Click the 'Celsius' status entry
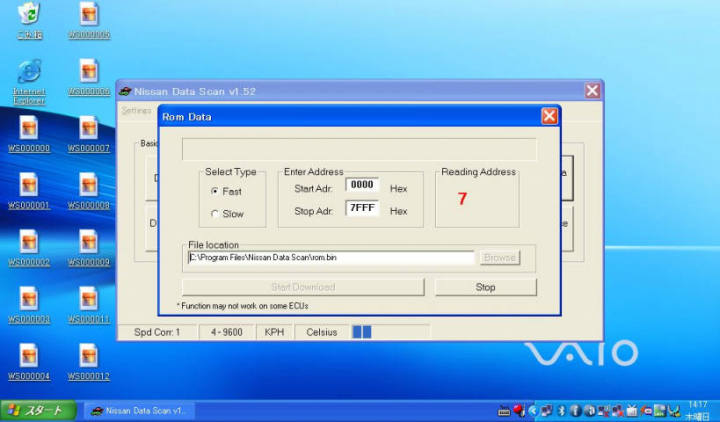720x422 pixels. [321, 332]
